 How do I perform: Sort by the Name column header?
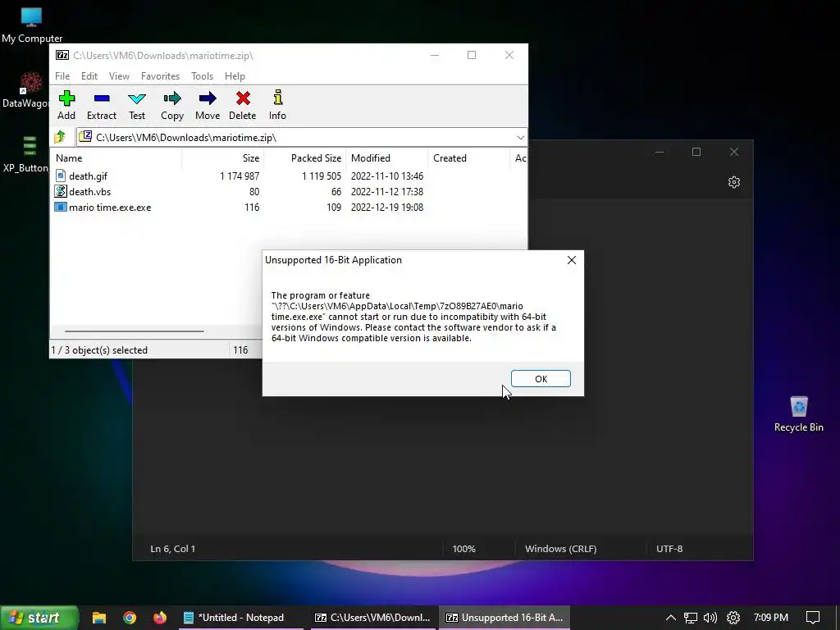pos(116,158)
